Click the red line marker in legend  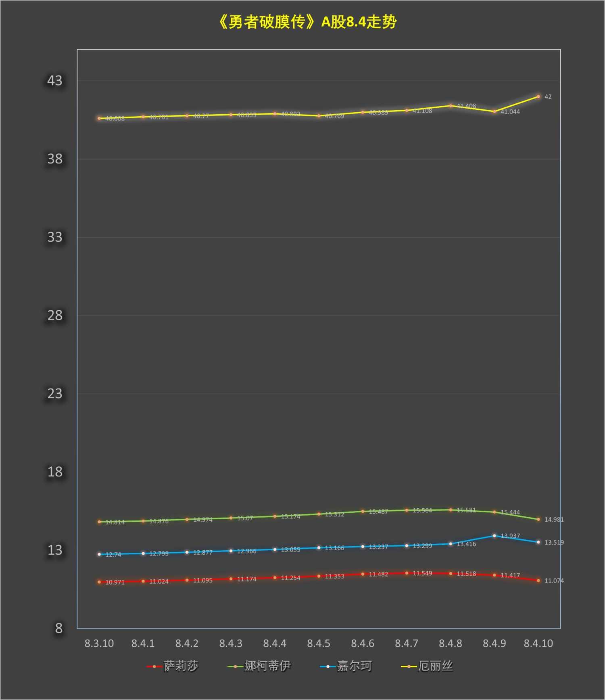pos(154,667)
